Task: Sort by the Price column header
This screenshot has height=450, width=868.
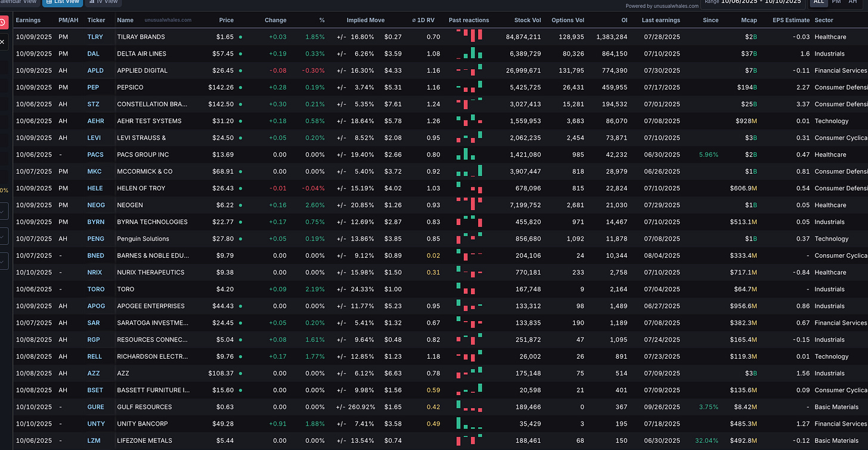Action: (x=226, y=20)
